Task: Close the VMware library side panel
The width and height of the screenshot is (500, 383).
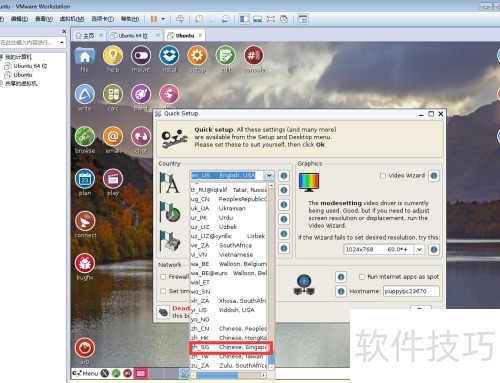Action: point(64,31)
